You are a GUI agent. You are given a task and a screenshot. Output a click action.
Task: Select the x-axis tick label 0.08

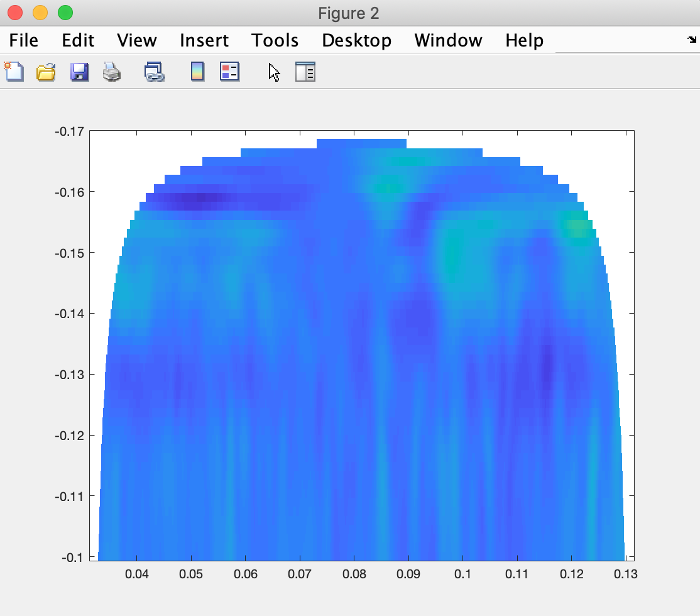click(355, 574)
